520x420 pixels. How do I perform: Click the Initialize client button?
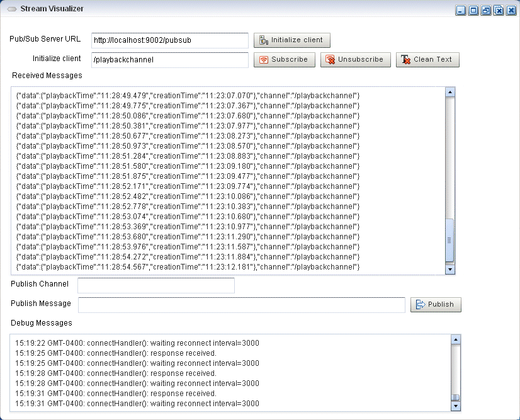(292, 40)
